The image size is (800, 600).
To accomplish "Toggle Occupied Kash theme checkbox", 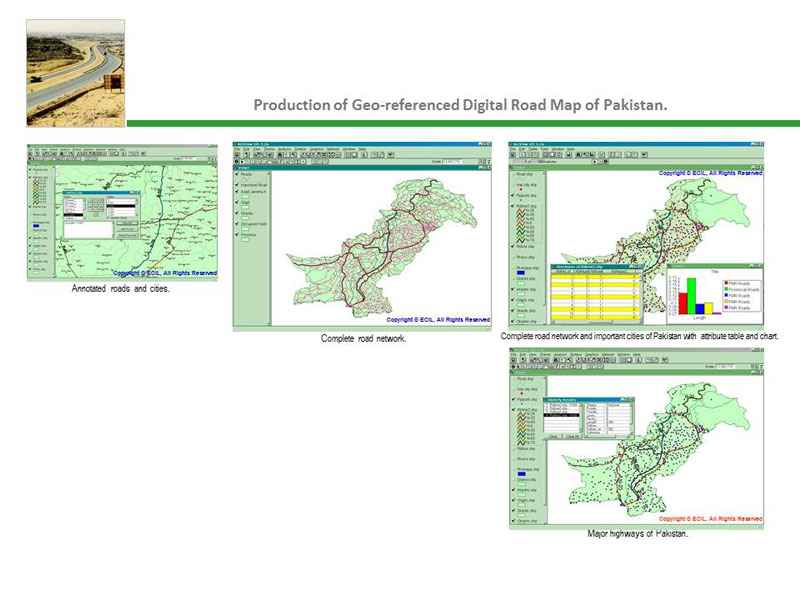I will click(237, 224).
